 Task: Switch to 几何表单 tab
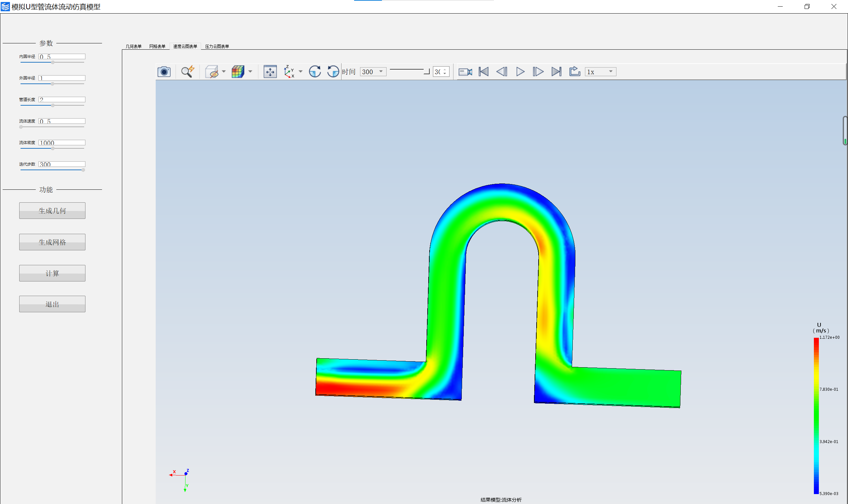point(133,47)
